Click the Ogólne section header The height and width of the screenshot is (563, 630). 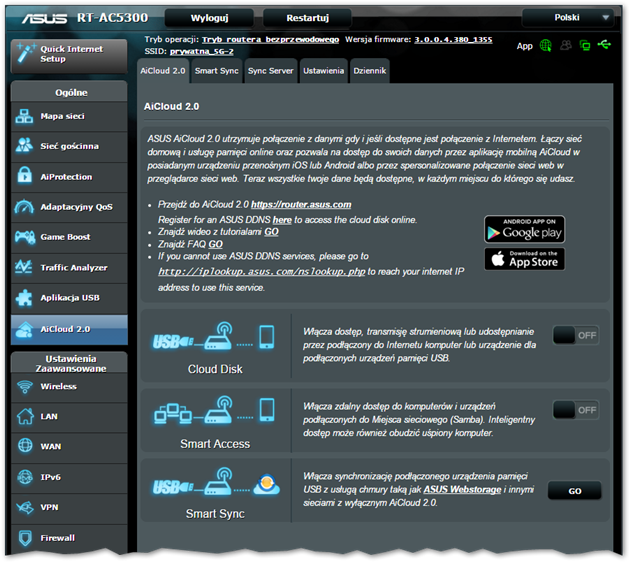click(x=71, y=92)
